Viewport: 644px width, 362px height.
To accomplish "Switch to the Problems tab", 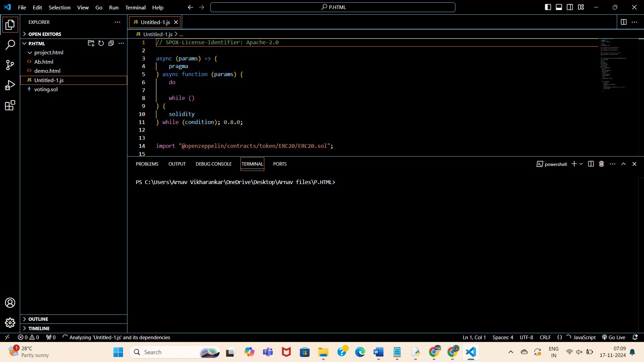I will (147, 164).
